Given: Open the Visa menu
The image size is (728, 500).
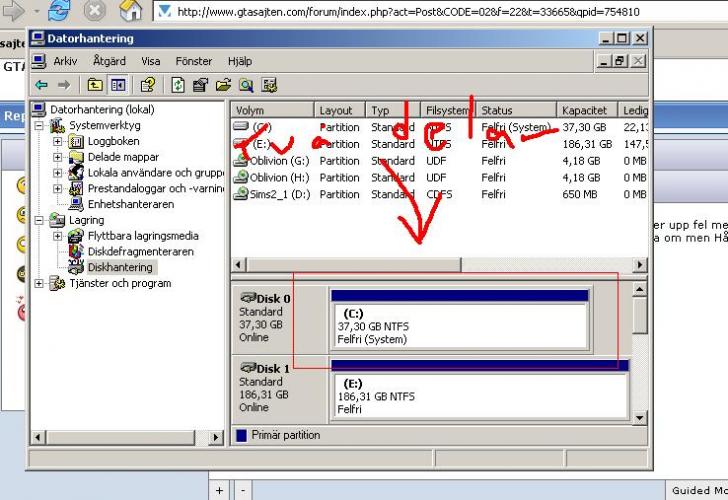Looking at the screenshot, I should click(150, 61).
